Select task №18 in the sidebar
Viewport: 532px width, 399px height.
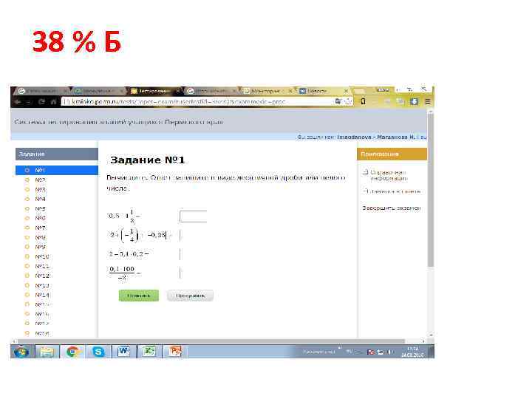coord(41,333)
